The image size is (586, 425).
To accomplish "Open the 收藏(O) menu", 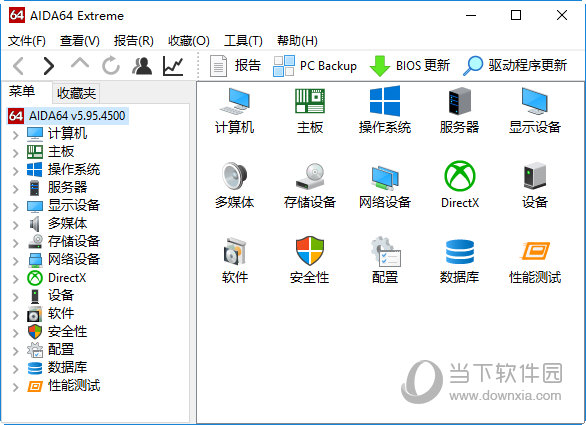I will click(x=188, y=40).
